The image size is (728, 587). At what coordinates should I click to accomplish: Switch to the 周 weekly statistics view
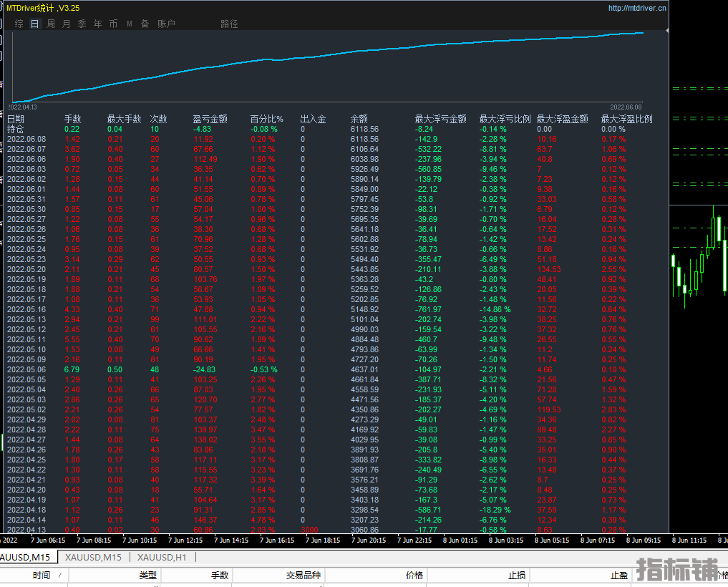click(51, 24)
